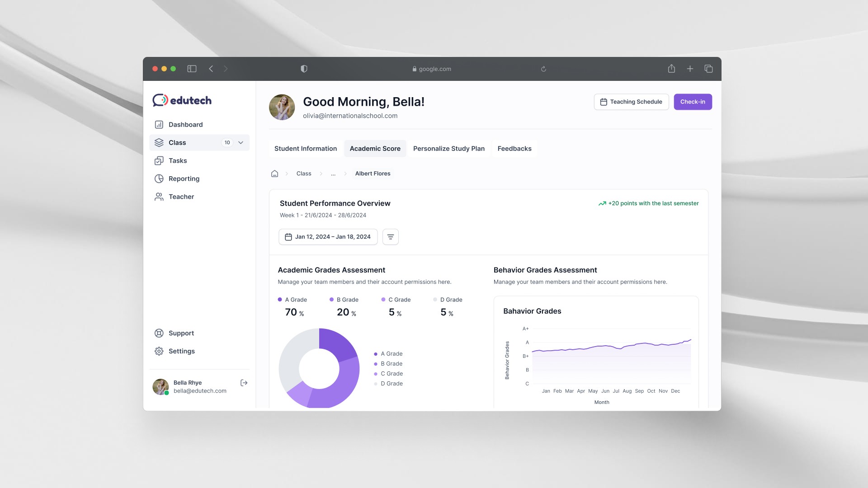Click the Check-in button
The height and width of the screenshot is (488, 868).
click(x=693, y=102)
